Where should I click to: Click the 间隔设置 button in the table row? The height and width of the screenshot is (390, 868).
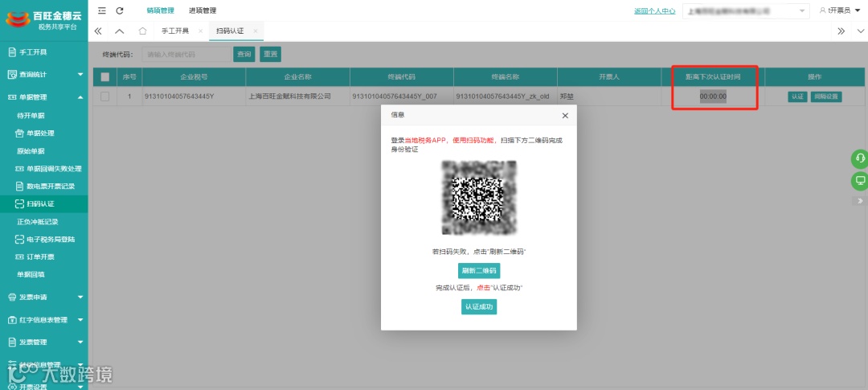point(826,96)
